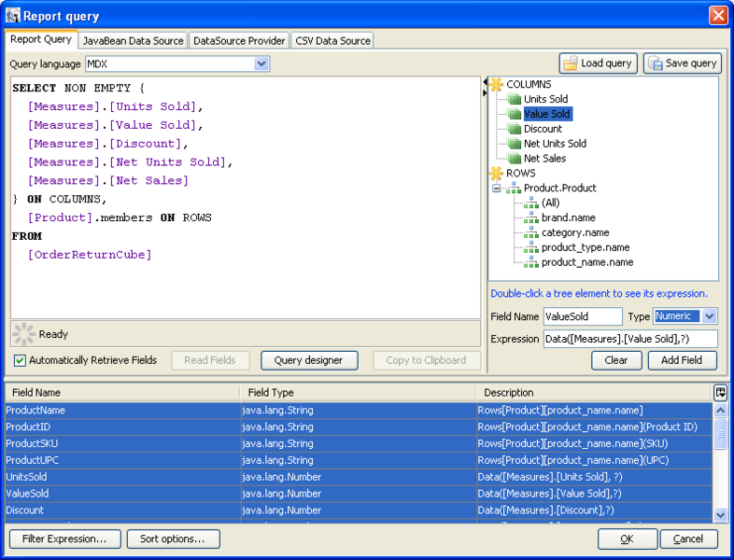Select brand.name tree item

point(569,217)
